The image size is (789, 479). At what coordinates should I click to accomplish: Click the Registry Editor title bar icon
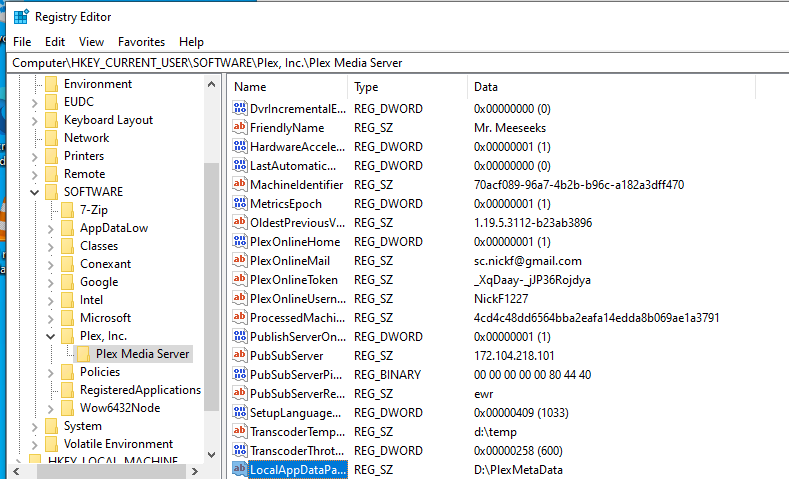point(20,17)
